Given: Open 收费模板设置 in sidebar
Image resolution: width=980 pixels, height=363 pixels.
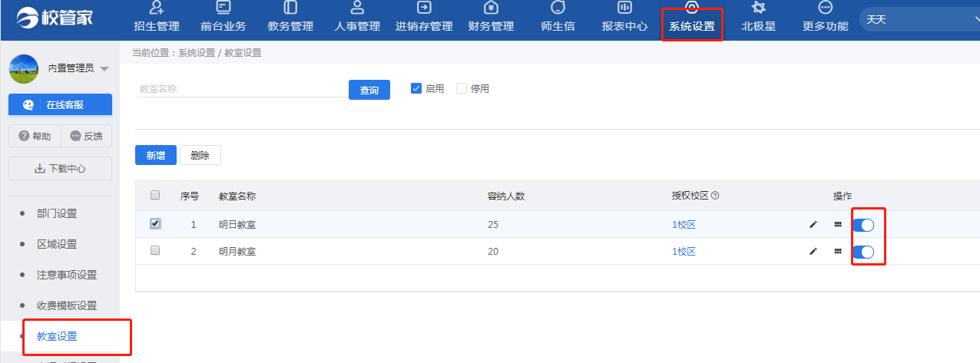Looking at the screenshot, I should [x=67, y=305].
